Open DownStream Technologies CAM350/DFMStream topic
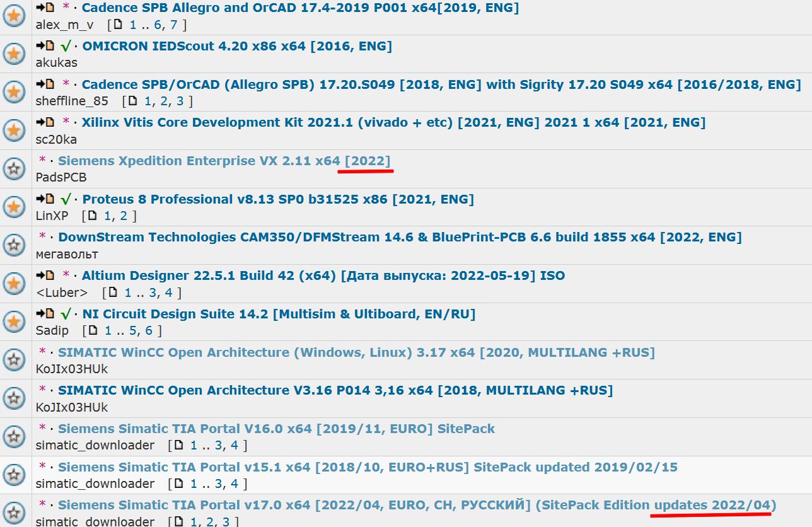This screenshot has width=812, height=527. pos(400,237)
